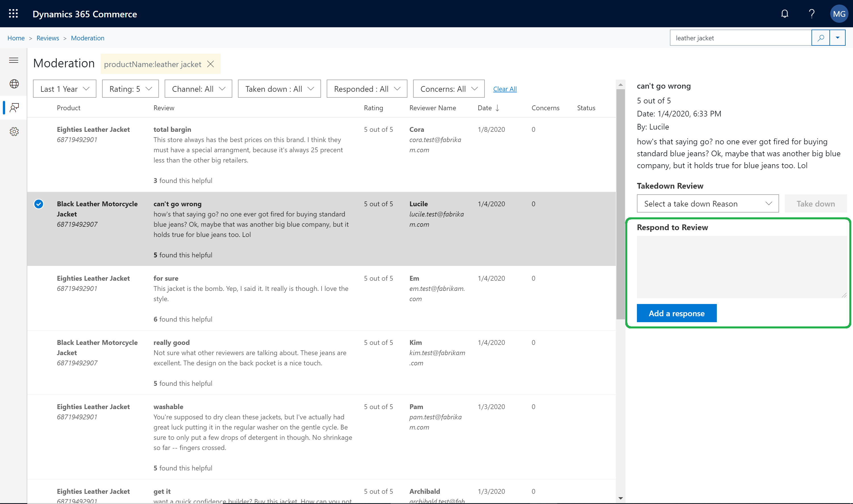
Task: Click the Add a response button
Action: coord(676,313)
